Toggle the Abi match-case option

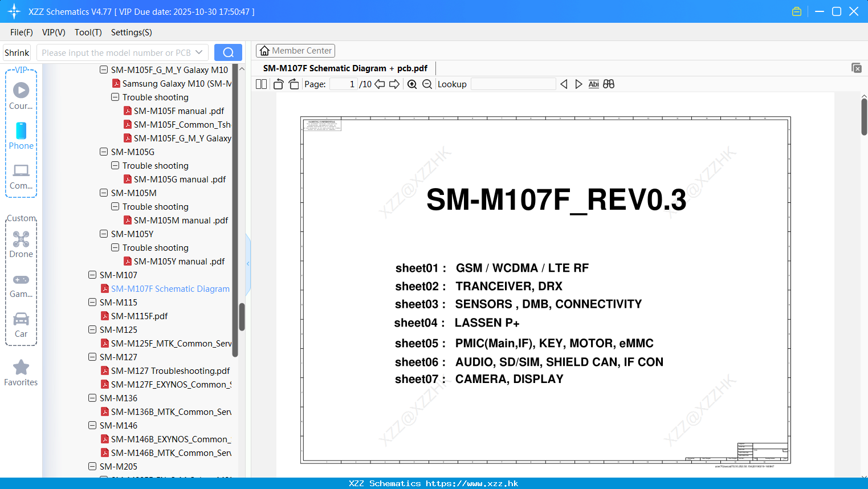[x=593, y=84]
